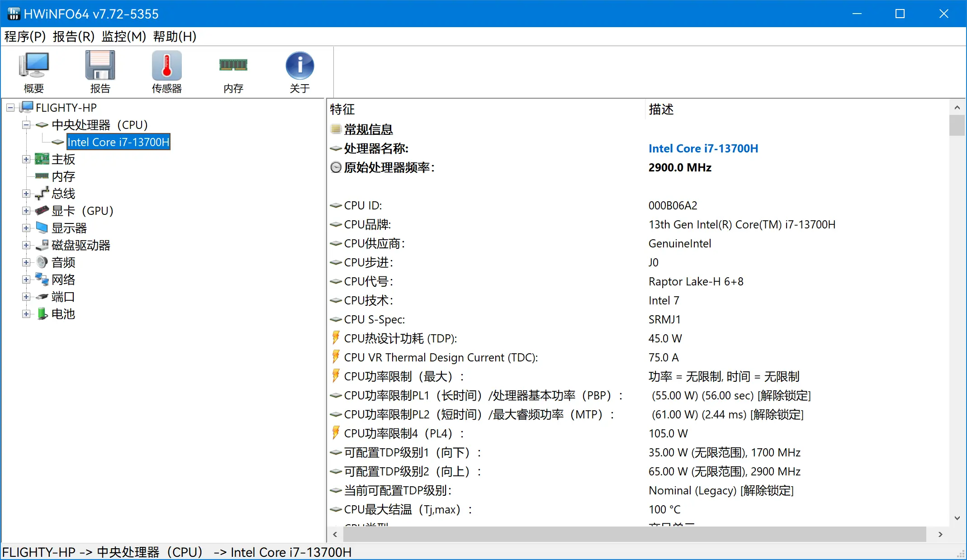Screen dimensions: 967x560
Task: Expand the 显卡 (GPU) tree node
Action: point(26,211)
